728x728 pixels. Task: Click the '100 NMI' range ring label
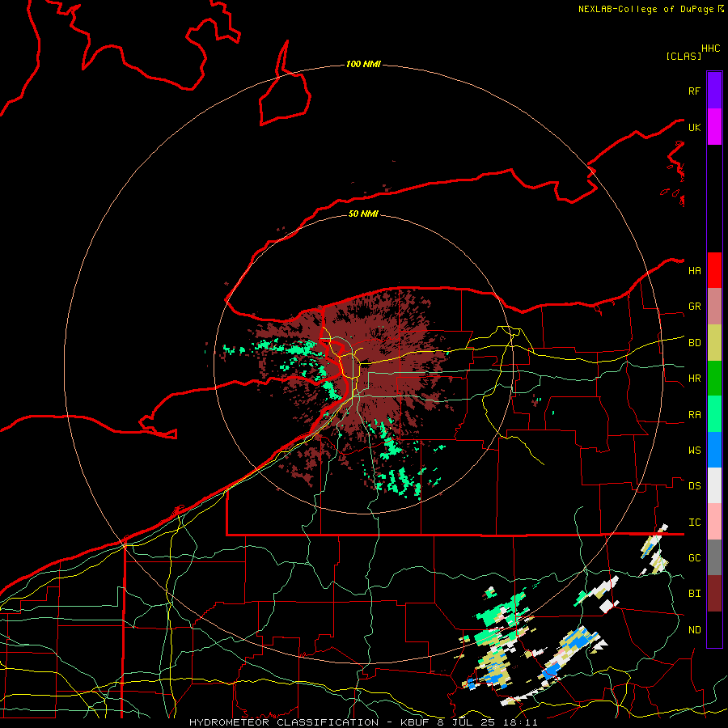363,64
